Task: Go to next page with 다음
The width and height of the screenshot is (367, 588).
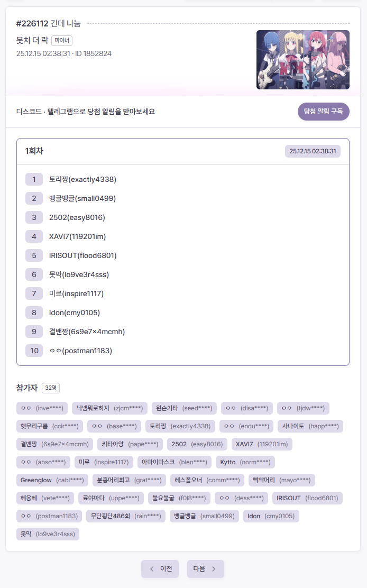Action: [x=205, y=569]
